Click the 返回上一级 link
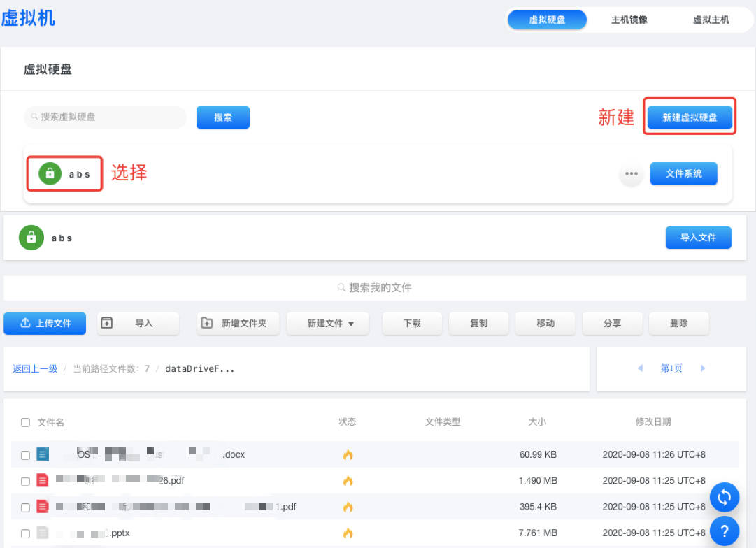This screenshot has height=548, width=756. 35,368
